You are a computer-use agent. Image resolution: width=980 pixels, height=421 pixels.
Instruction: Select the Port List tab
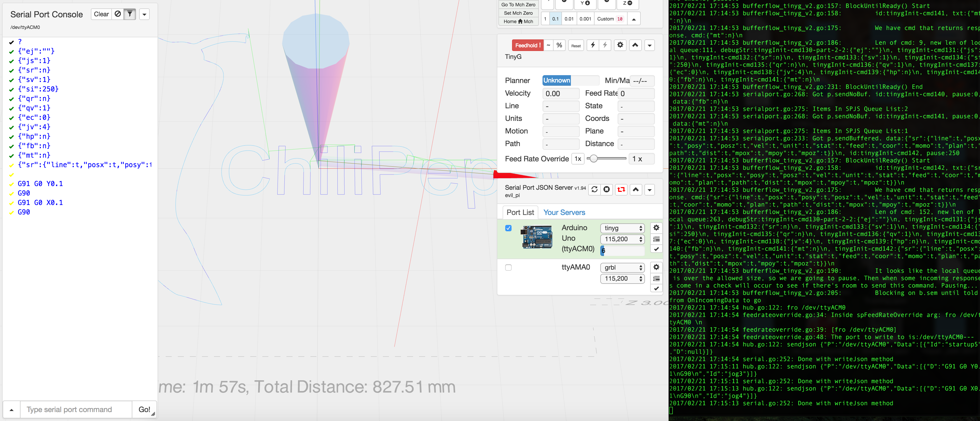[520, 212]
